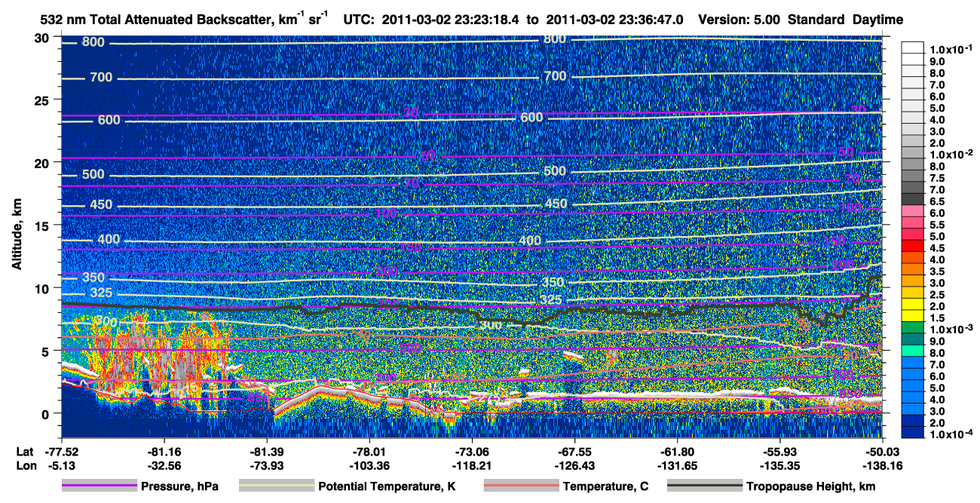The width and height of the screenshot is (980, 503).
Task: Click the longitude value '-138.16'
Action: 881,465
